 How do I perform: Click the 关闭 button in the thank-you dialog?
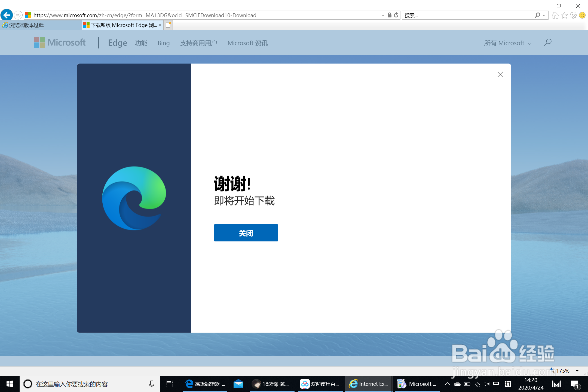tap(246, 233)
